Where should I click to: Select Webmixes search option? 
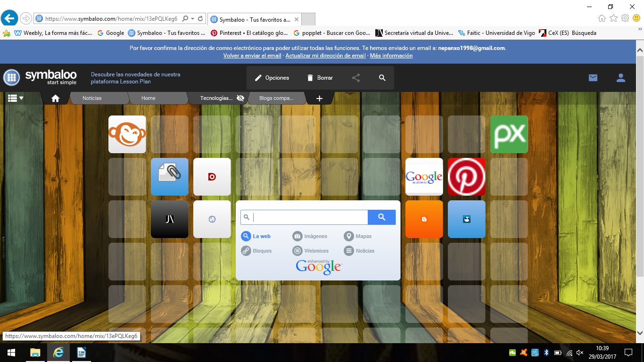tap(311, 251)
